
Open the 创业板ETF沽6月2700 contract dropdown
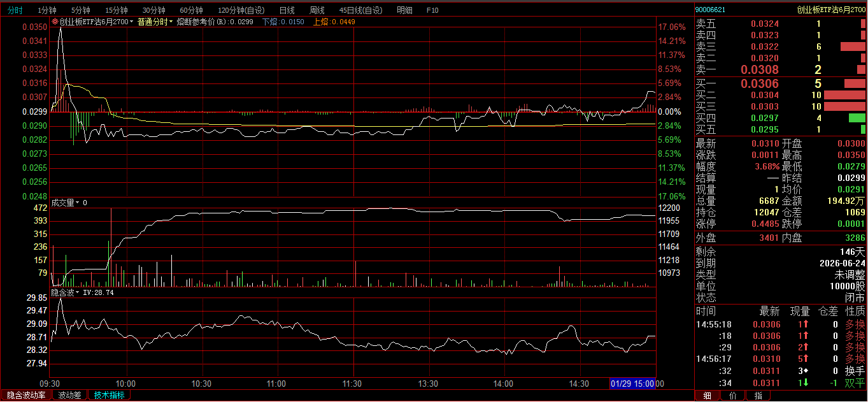(132, 22)
